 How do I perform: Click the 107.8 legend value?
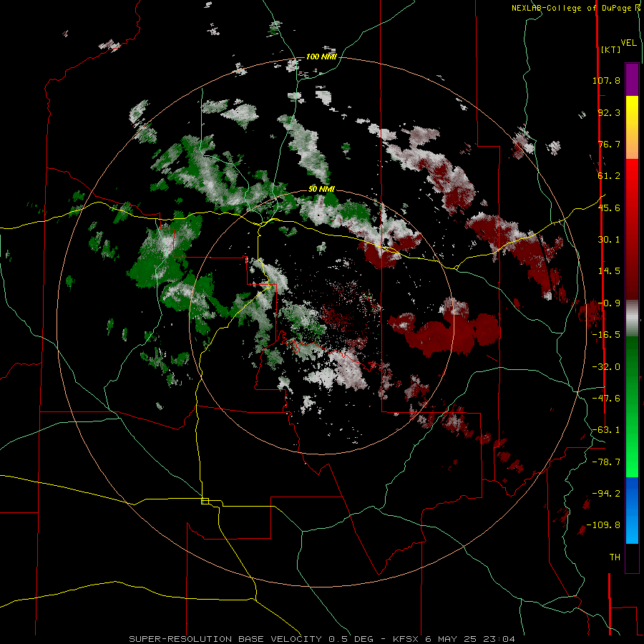(x=606, y=80)
